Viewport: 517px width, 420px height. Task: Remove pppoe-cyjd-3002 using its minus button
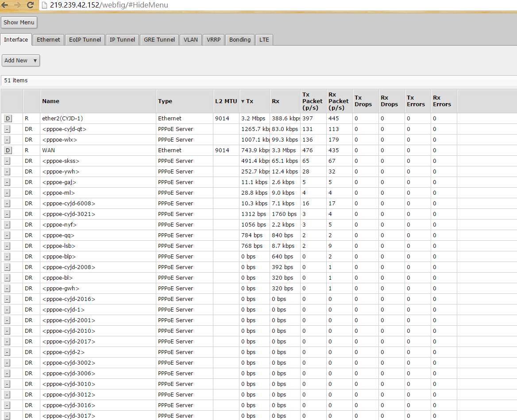click(x=7, y=363)
